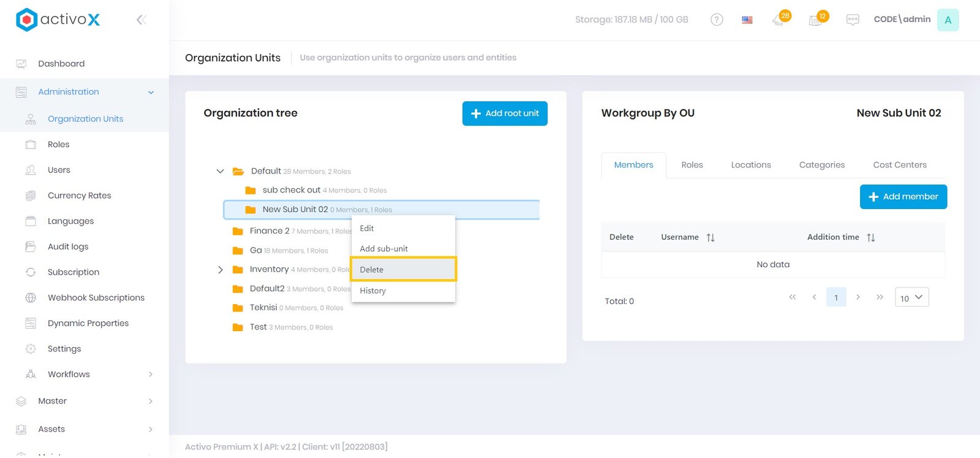Expand the Inventory organization unit

click(x=221, y=270)
